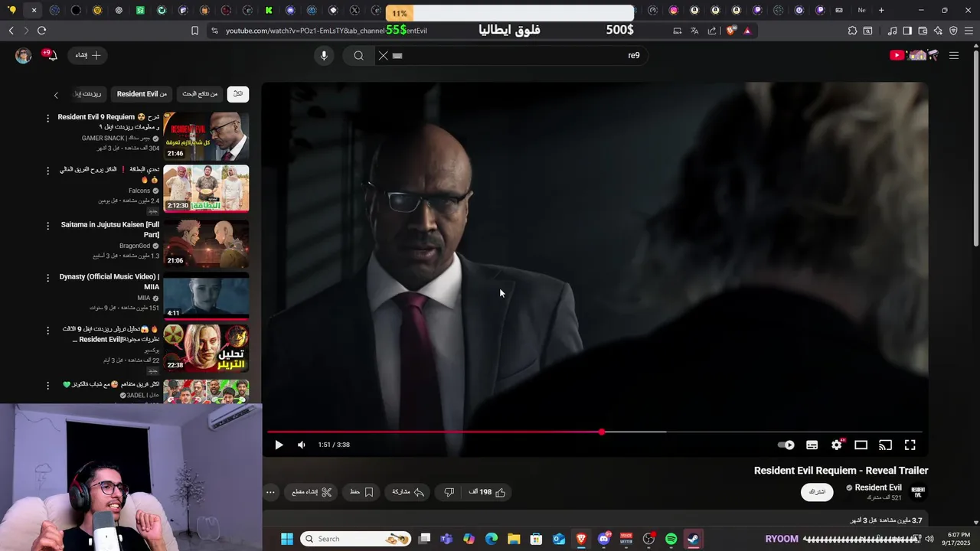Viewport: 980px width, 551px height.
Task: Open YouTube hamburger guide menu
Action: [x=954, y=55]
